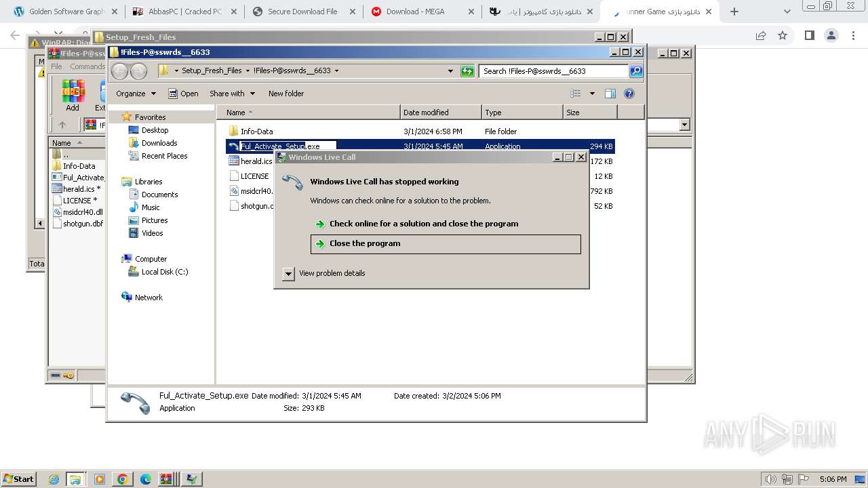Open Videos library in navigation pane

tap(152, 233)
